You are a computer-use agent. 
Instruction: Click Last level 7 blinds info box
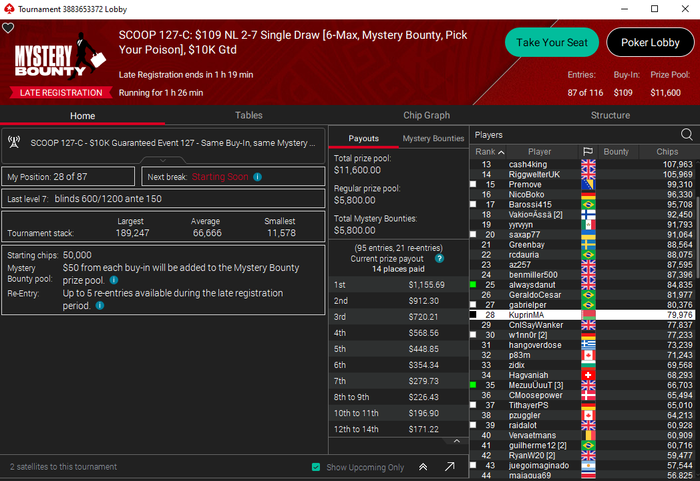[163, 199]
